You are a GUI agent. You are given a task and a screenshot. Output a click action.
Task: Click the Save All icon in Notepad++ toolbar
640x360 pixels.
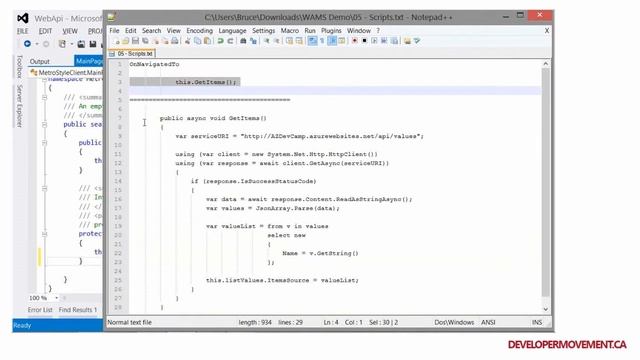[x=145, y=41]
